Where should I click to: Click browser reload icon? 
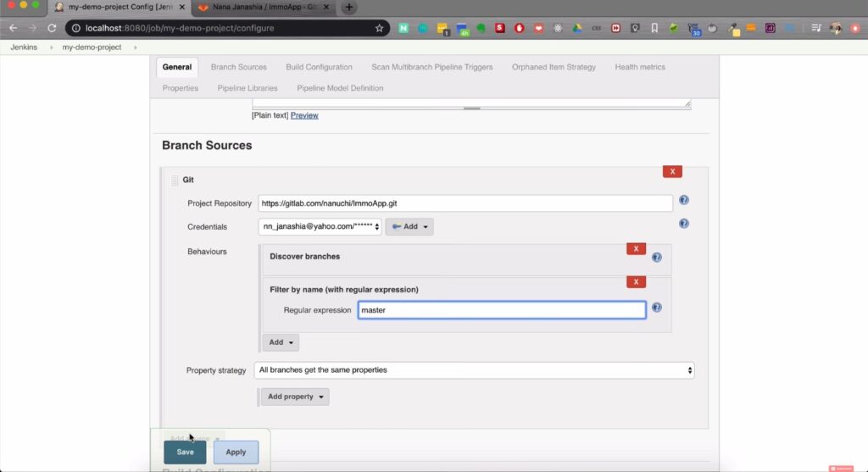pyautogui.click(x=52, y=28)
